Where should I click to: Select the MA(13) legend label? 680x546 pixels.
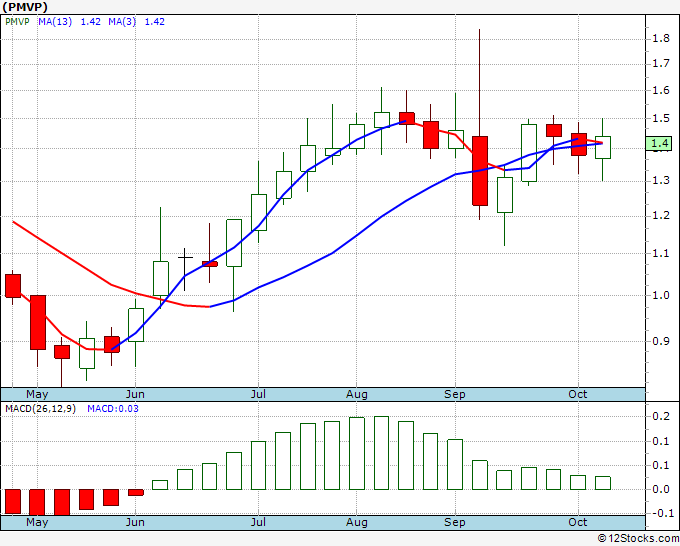[x=55, y=22]
